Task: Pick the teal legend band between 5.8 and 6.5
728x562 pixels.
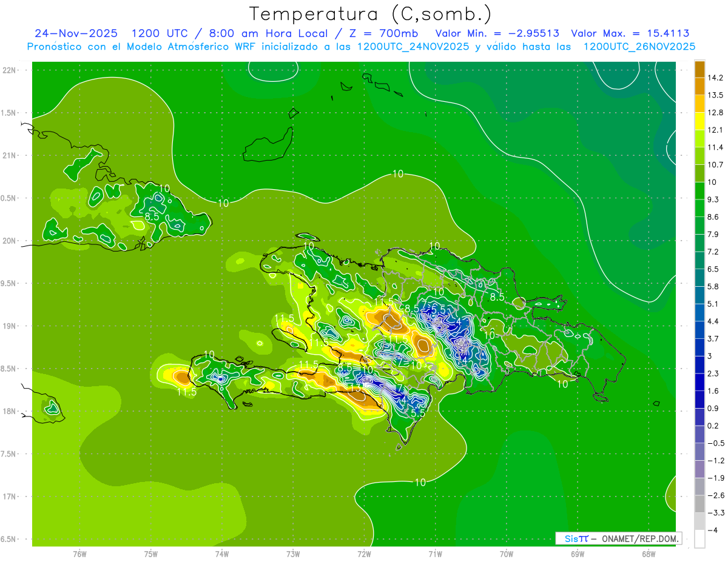Action: pos(699,277)
